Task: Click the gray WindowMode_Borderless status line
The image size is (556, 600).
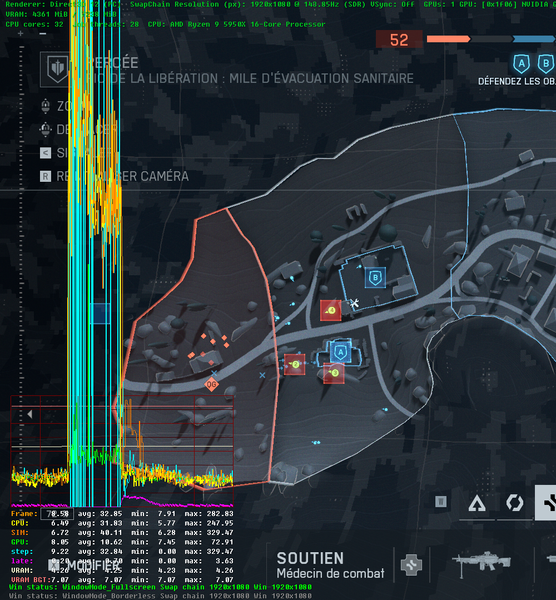Action: (160, 596)
